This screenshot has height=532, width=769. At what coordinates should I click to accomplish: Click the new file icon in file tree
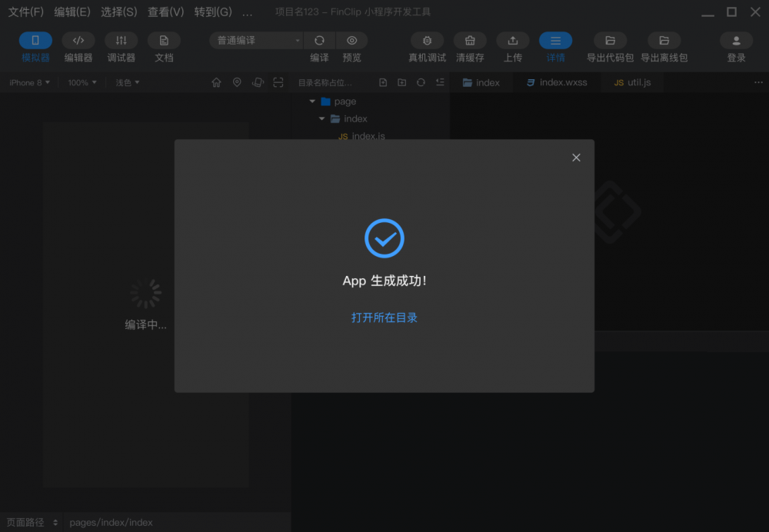383,82
